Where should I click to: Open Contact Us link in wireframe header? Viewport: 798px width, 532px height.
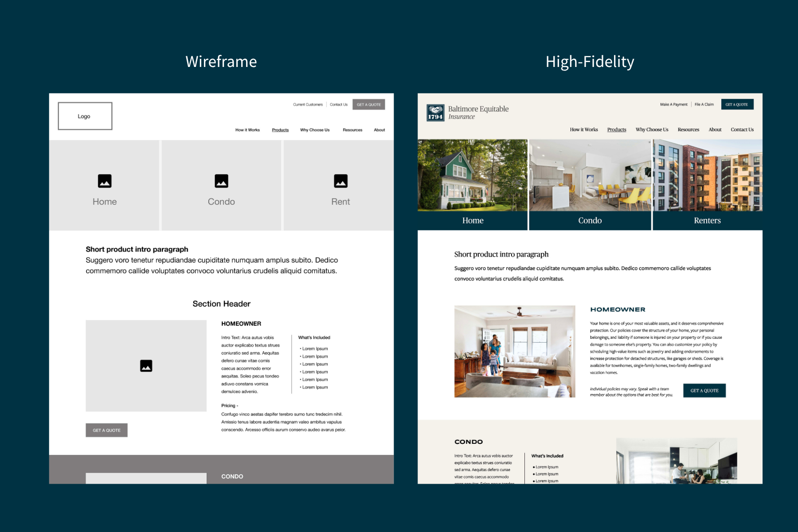point(339,105)
